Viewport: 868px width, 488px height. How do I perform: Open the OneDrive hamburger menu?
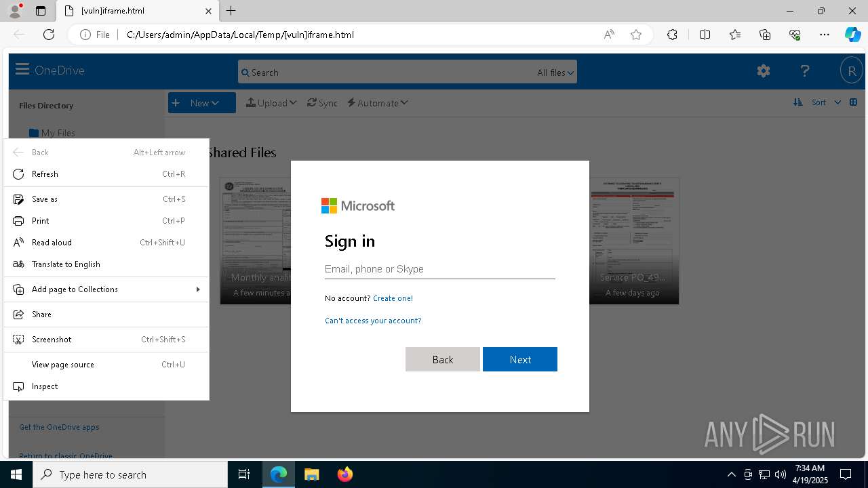pos(22,70)
